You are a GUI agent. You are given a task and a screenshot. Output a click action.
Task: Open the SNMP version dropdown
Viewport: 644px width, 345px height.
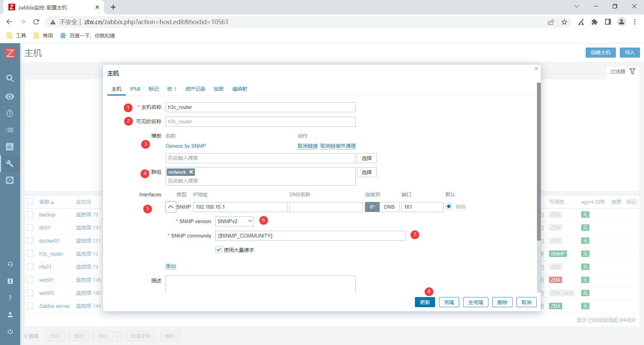(234, 221)
